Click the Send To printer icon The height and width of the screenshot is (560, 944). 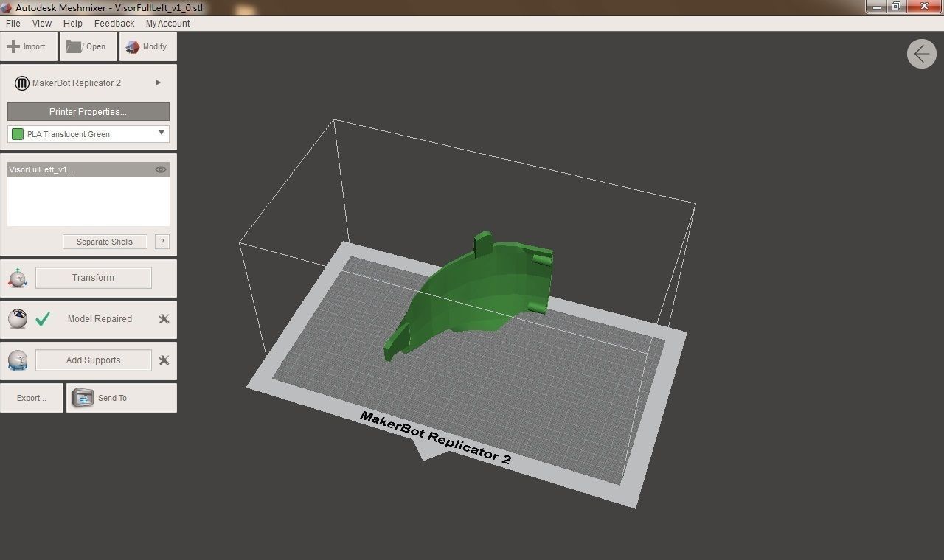[x=83, y=398]
